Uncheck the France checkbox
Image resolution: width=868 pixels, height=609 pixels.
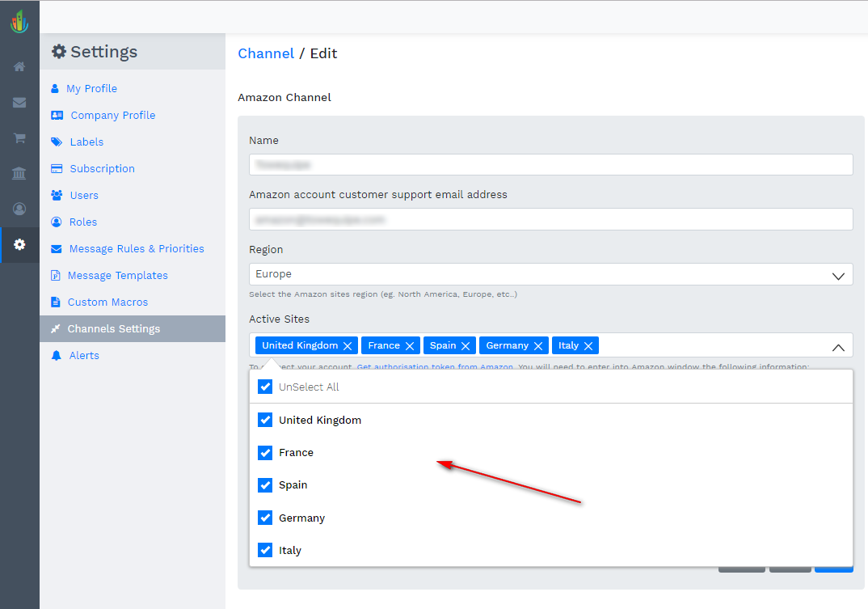click(265, 452)
